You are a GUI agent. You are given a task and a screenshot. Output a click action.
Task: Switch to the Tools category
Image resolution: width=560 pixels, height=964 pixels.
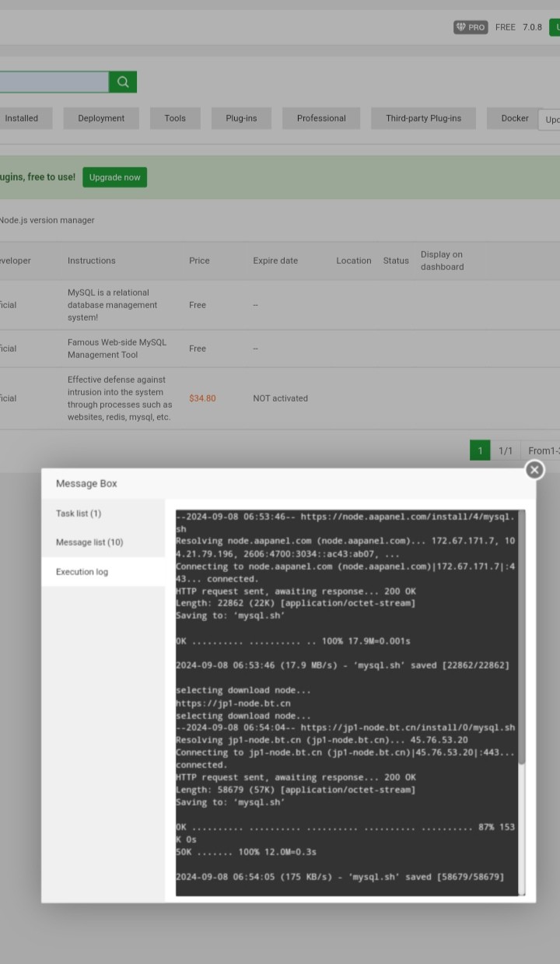coord(175,118)
